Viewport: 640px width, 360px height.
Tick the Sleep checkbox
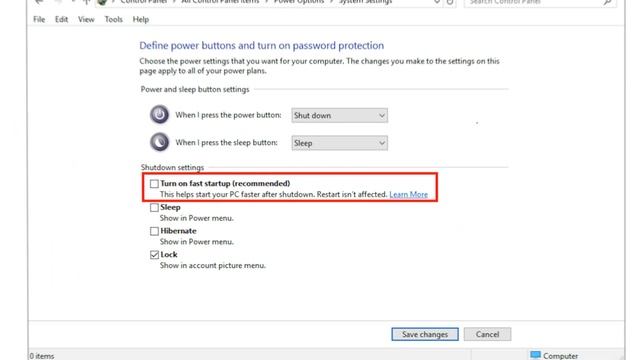pos(154,207)
